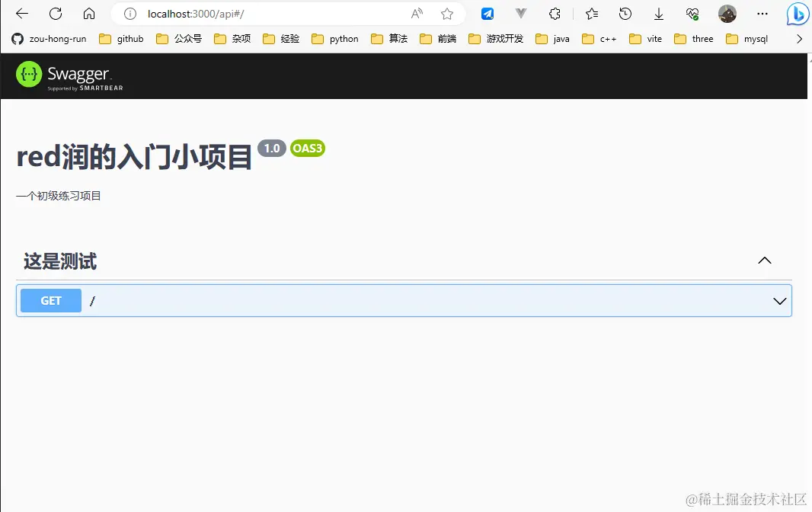View site information icon in address bar
The height and width of the screenshot is (512, 812).
pyautogui.click(x=130, y=14)
